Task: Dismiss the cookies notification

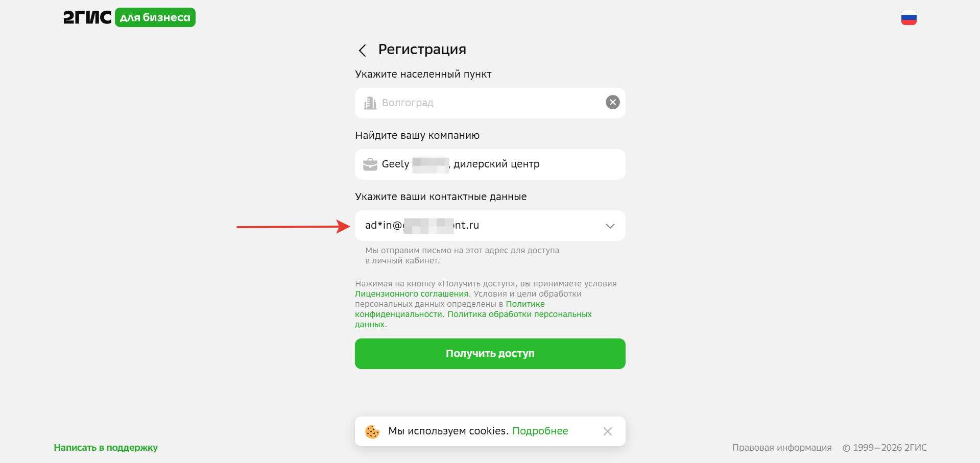Action: [607, 431]
